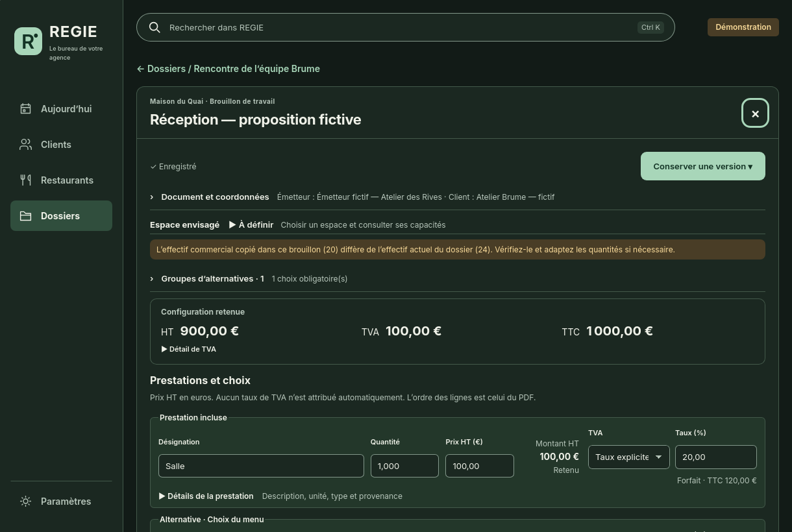Focus the Rechercher dans REGIE search field
This screenshot has width=792, height=532.
pyautogui.click(x=406, y=27)
